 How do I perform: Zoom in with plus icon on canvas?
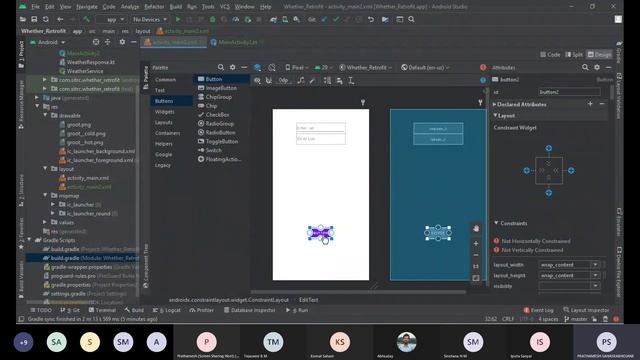pyautogui.click(x=476, y=243)
